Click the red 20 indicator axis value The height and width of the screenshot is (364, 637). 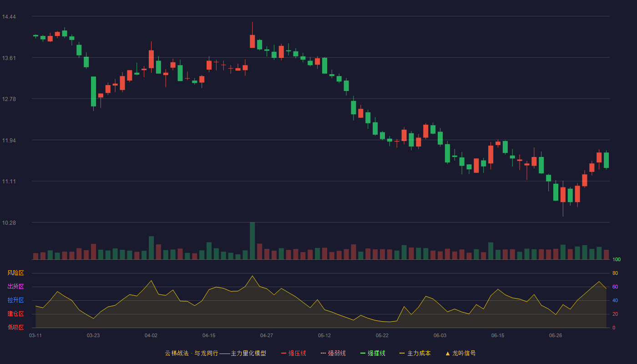pyautogui.click(x=615, y=314)
